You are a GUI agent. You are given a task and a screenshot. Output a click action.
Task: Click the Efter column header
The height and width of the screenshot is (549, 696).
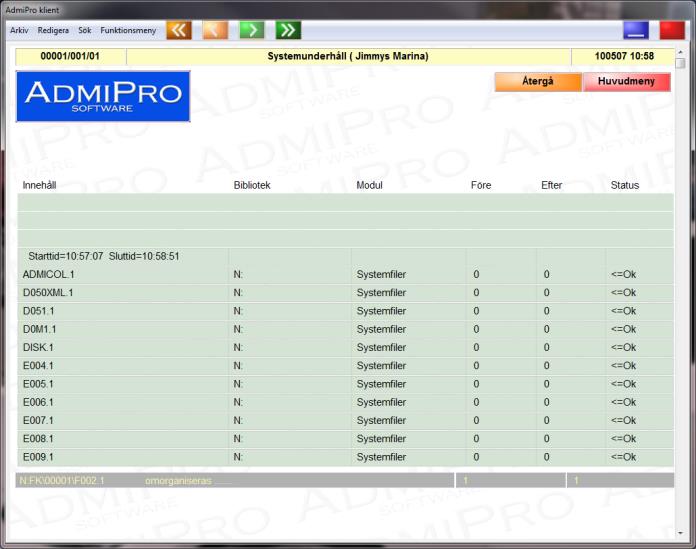pyautogui.click(x=551, y=185)
